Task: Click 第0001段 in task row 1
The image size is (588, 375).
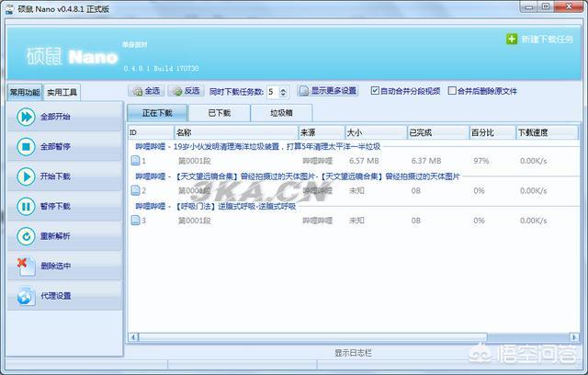Action: coord(194,161)
